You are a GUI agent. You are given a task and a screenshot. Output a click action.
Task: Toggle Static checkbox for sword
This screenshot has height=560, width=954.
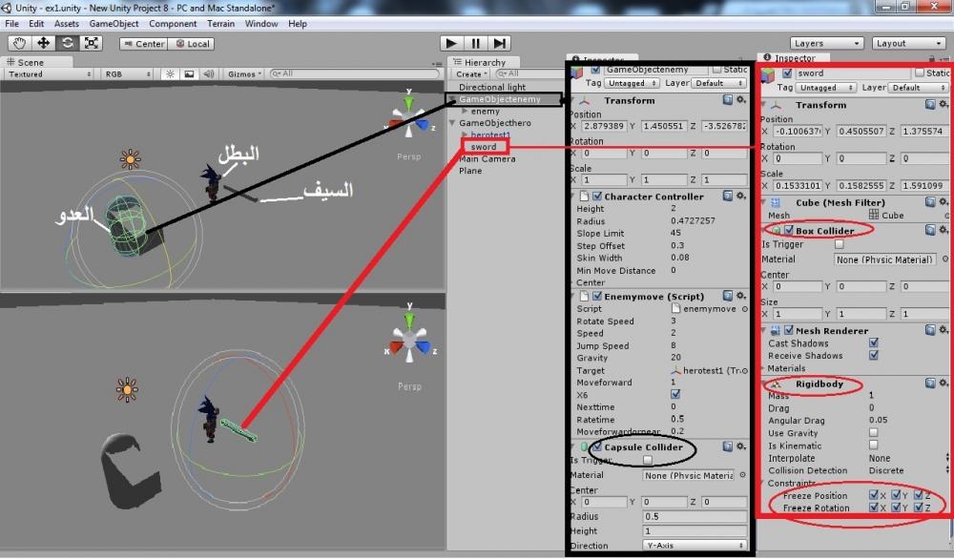920,73
